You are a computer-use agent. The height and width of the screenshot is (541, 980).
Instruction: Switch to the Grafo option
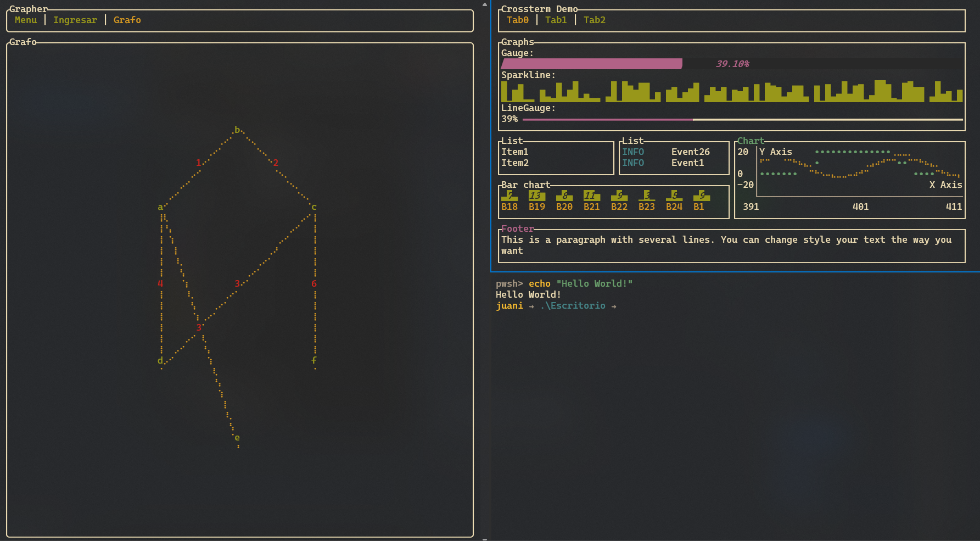coord(126,20)
